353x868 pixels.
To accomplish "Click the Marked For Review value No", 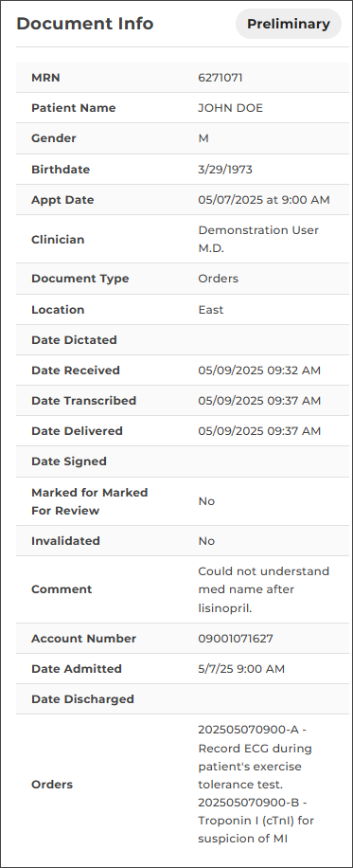I will point(206,501).
